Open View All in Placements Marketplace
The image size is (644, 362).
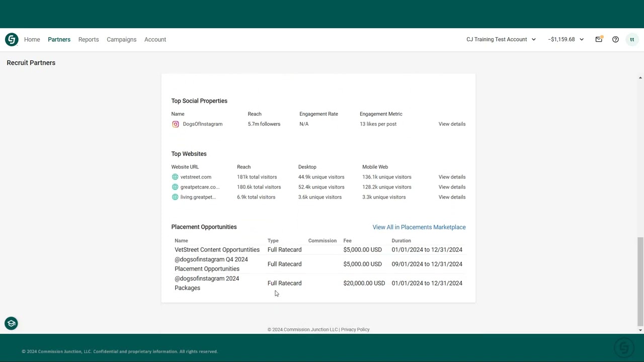(x=419, y=227)
